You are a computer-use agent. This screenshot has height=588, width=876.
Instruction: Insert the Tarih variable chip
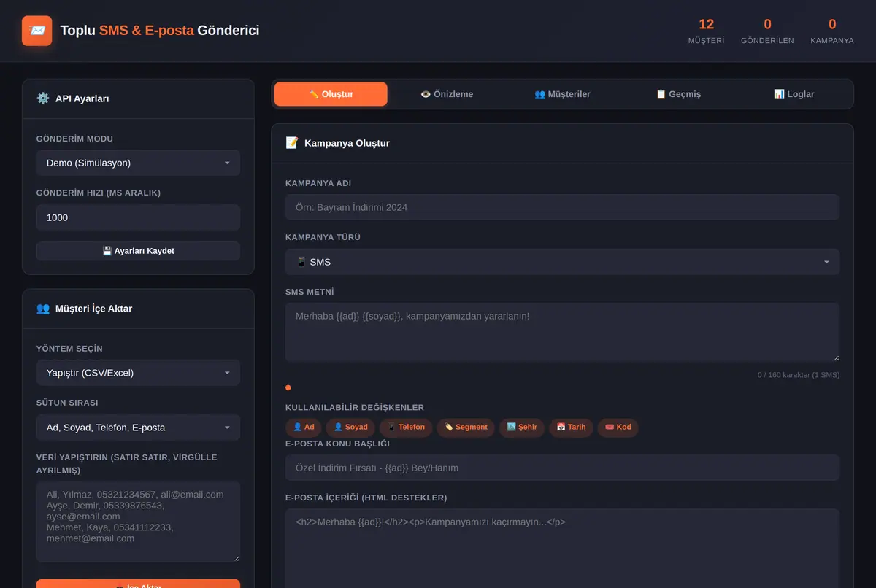pos(571,428)
